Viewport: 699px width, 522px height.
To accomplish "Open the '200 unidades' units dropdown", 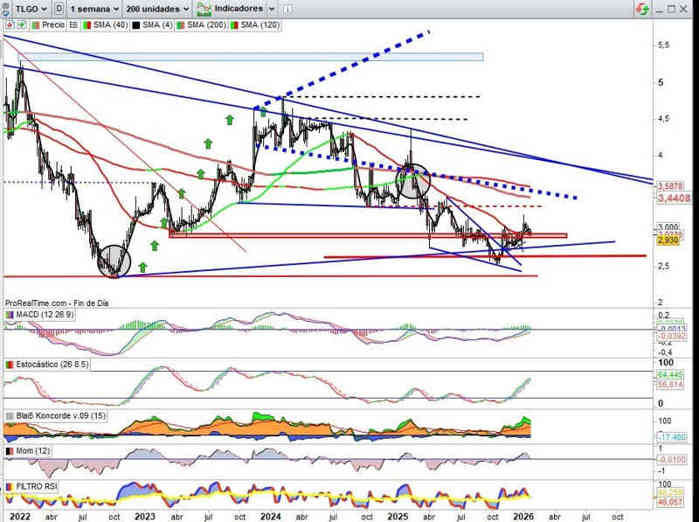I will [156, 7].
